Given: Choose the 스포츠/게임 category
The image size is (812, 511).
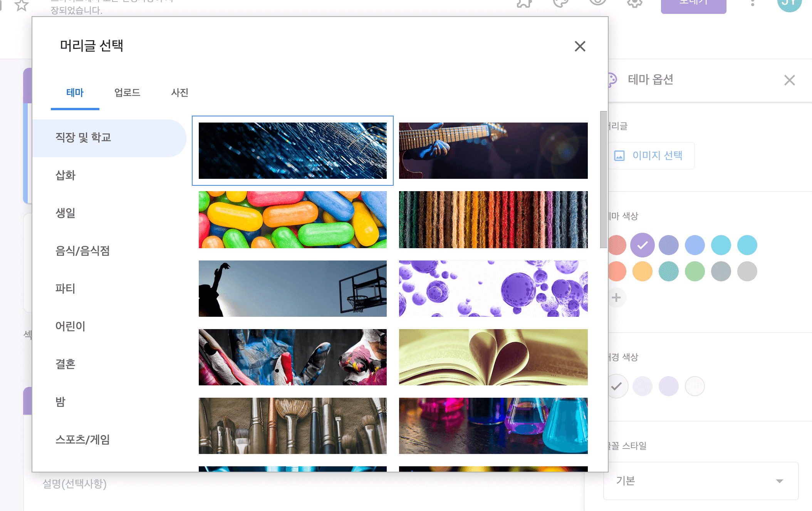Looking at the screenshot, I should point(82,439).
